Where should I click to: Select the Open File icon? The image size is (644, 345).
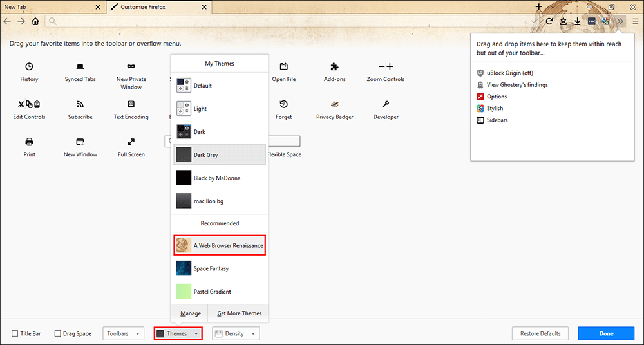tap(284, 66)
